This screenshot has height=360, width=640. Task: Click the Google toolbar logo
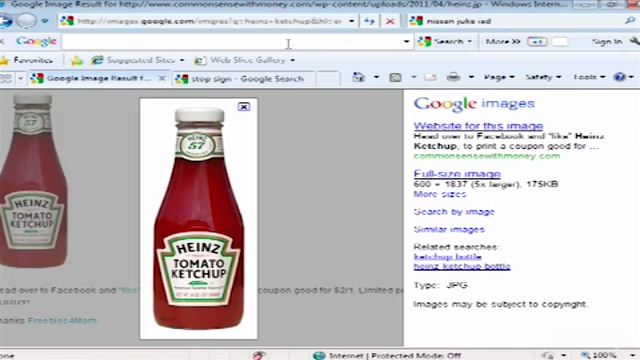pyautogui.click(x=36, y=41)
